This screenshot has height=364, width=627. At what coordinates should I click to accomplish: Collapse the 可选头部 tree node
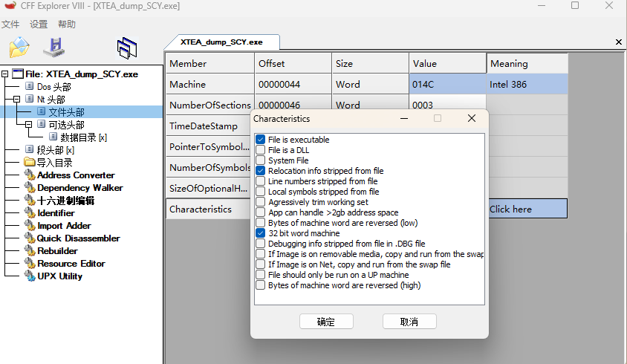[29, 125]
